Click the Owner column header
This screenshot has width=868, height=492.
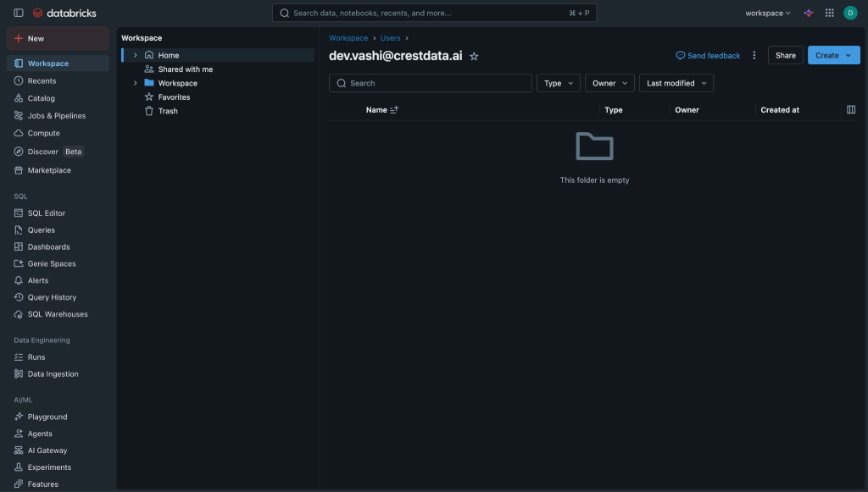[687, 109]
